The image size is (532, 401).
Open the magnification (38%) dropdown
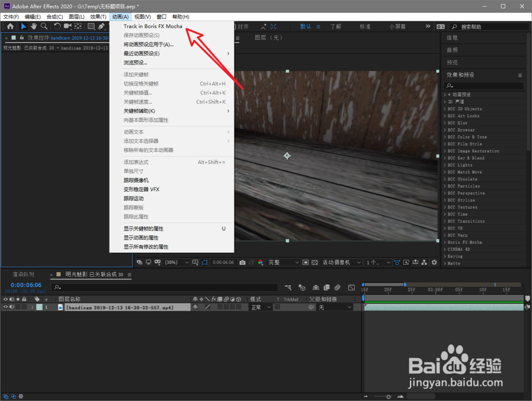[177, 263]
